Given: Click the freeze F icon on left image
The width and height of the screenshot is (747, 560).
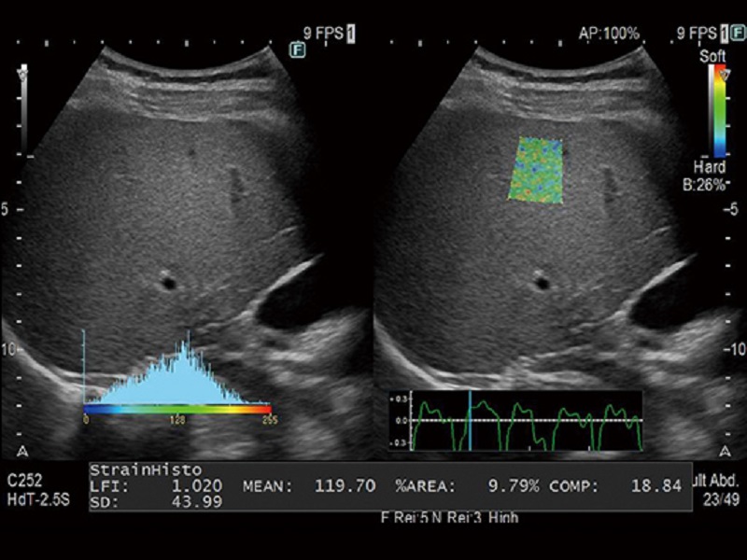Looking at the screenshot, I should tap(298, 49).
